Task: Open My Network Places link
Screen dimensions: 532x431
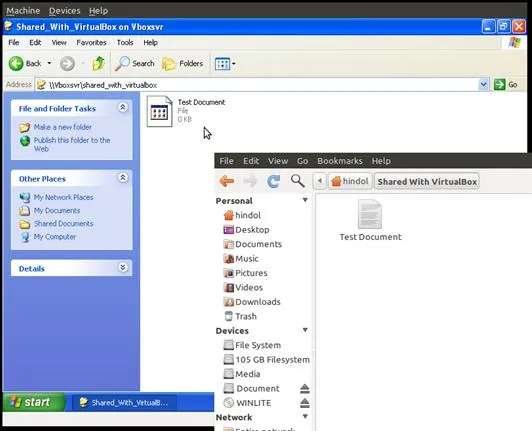Action: tap(63, 197)
